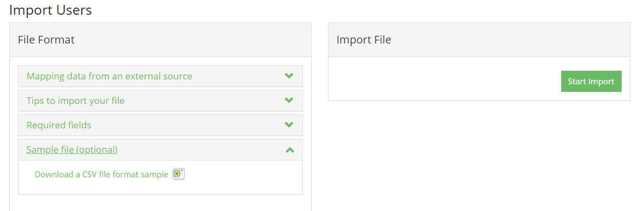Select the File Format panel header

pyautogui.click(x=160, y=40)
